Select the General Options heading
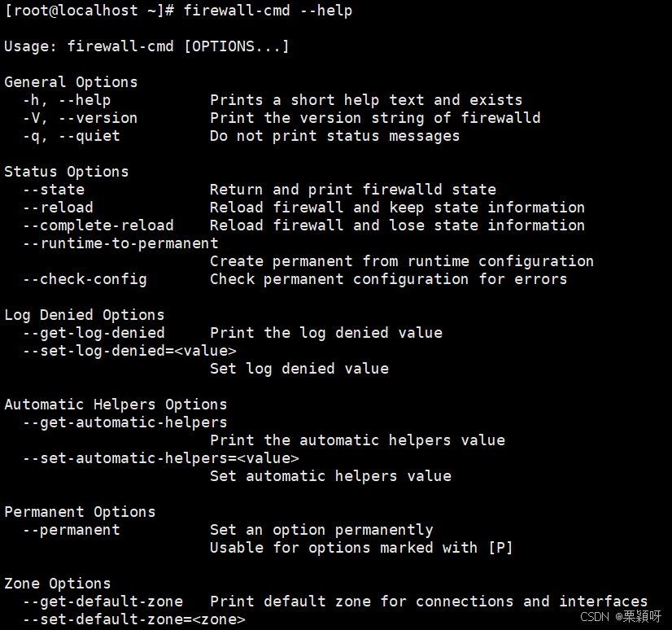 [x=71, y=82]
